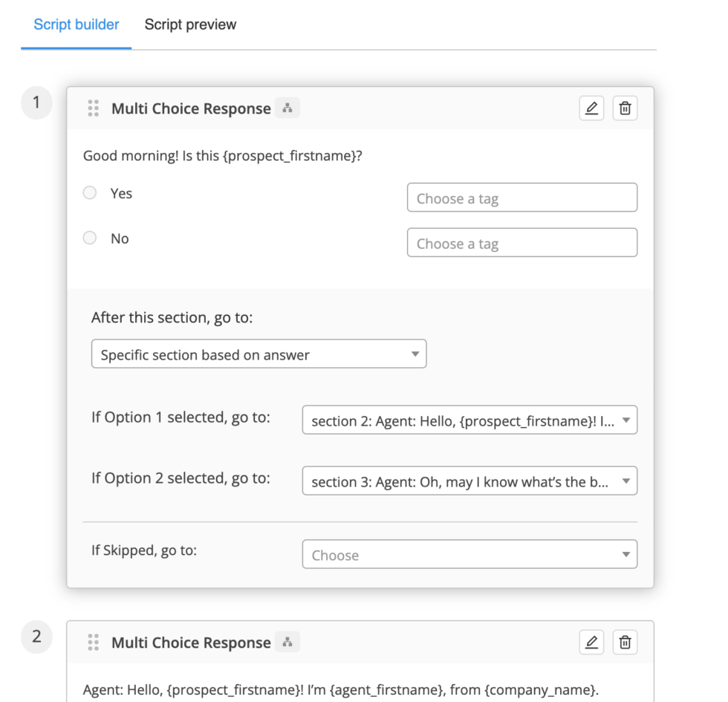
Task: Click the section number 1 badge
Action: click(36, 103)
